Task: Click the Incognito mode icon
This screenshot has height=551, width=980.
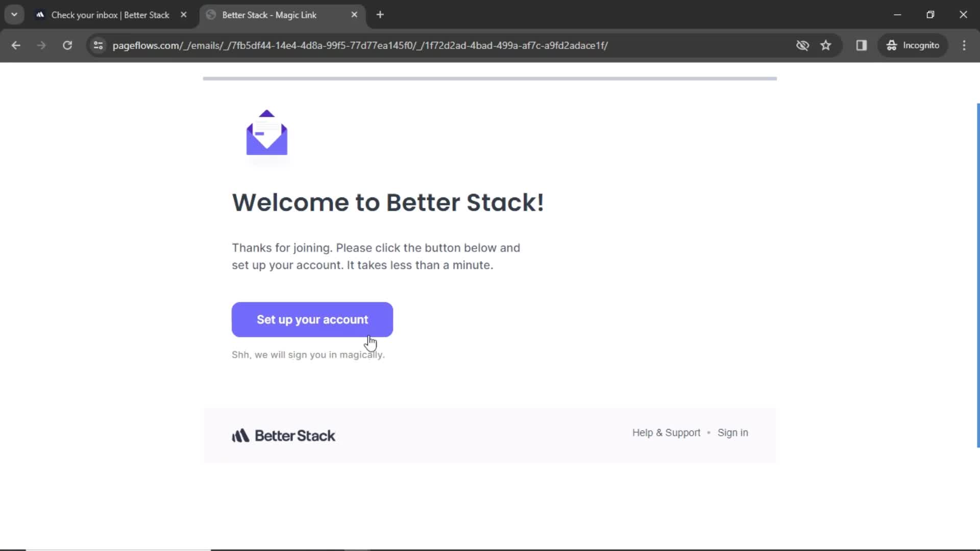Action: tap(891, 45)
